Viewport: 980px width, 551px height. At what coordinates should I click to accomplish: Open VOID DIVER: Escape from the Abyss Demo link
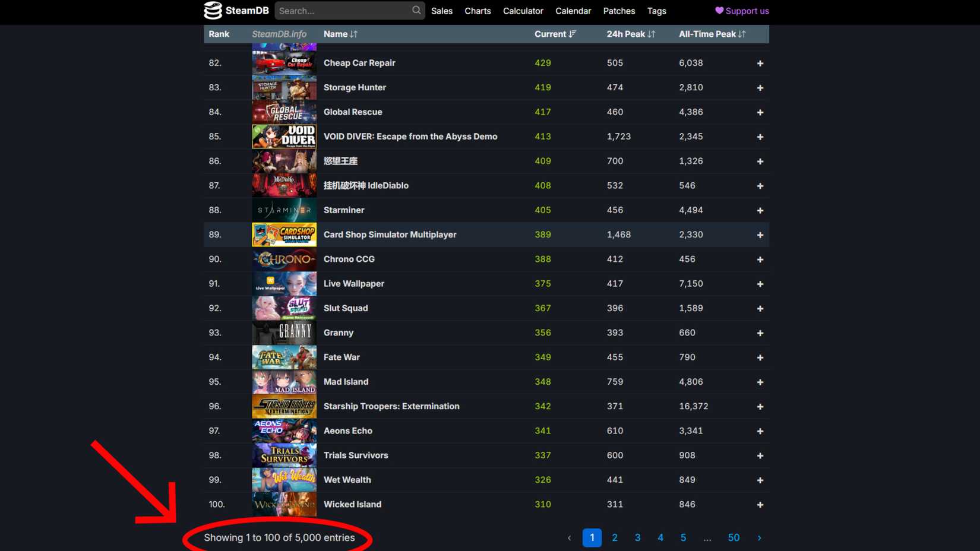pyautogui.click(x=410, y=137)
